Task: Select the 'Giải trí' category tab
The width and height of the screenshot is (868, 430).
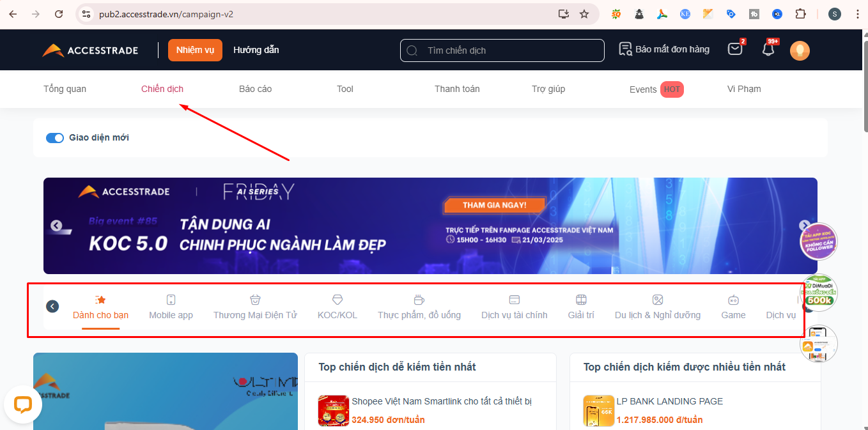Action: coord(581,307)
